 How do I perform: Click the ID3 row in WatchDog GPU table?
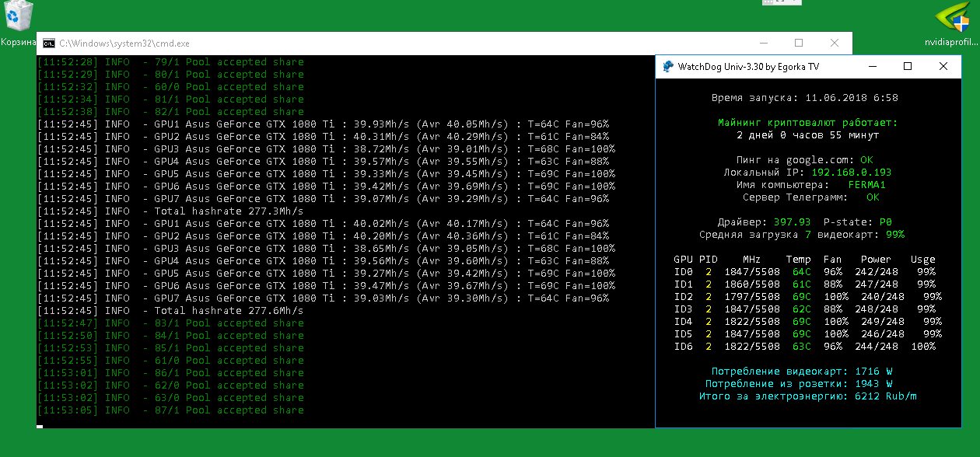point(805,309)
